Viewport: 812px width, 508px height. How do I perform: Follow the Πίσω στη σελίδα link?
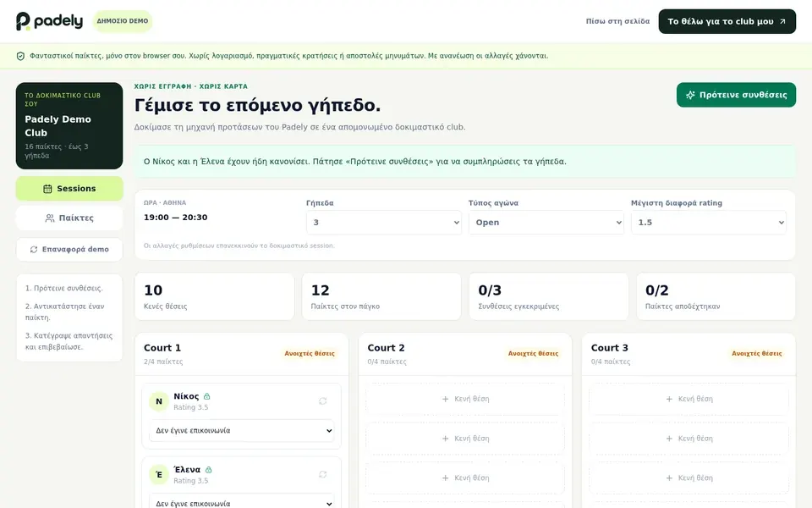point(617,21)
